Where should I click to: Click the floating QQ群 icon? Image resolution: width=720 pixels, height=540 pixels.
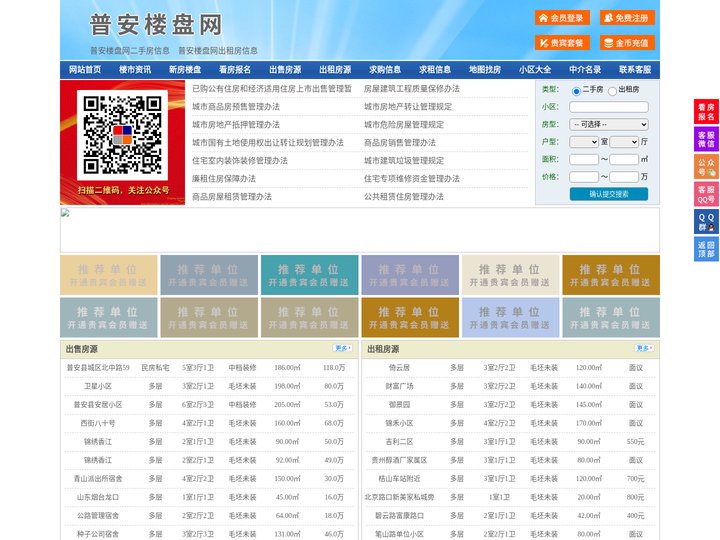706,222
